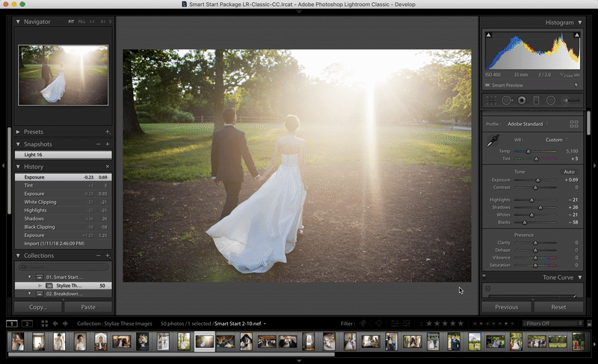Image resolution: width=598 pixels, height=364 pixels.
Task: Expand the Presets panel
Action: [19, 132]
